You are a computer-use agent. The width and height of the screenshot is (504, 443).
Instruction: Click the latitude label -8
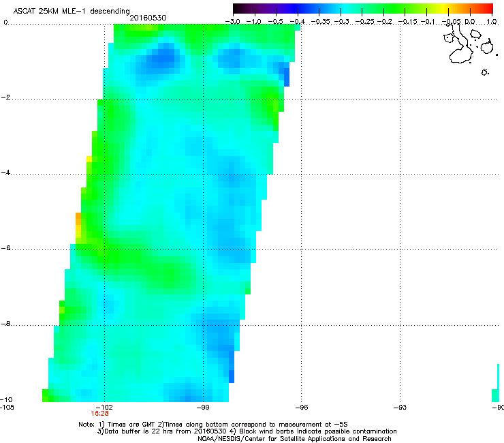[5, 324]
